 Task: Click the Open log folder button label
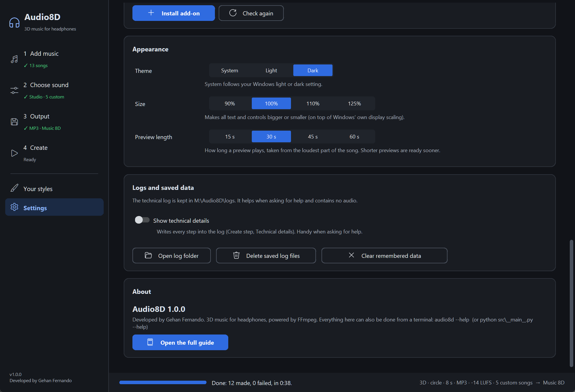click(178, 256)
